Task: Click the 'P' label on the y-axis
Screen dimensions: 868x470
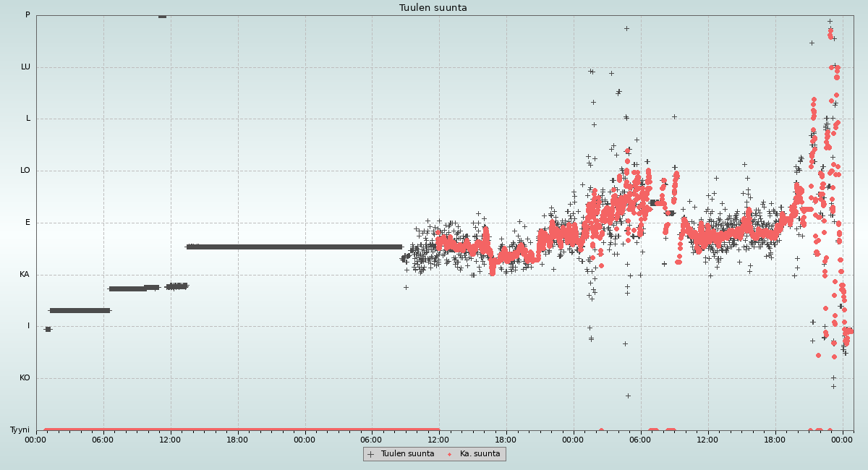Action: [x=27, y=15]
